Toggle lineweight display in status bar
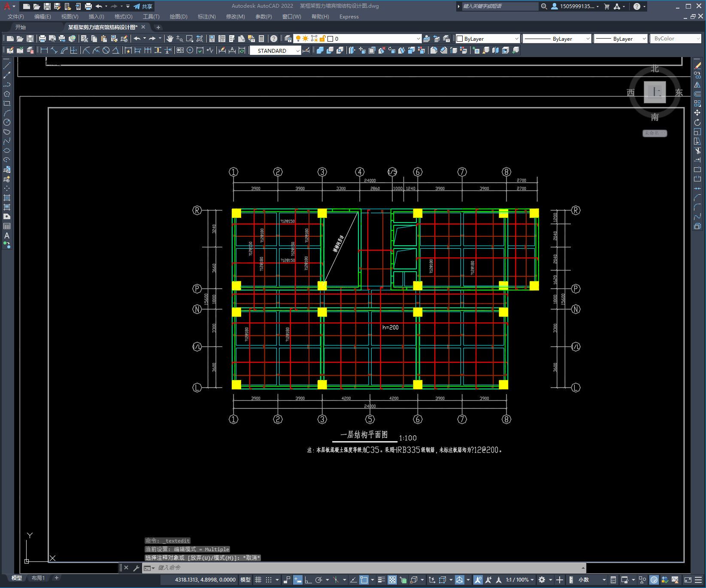706x588 pixels. [381, 580]
